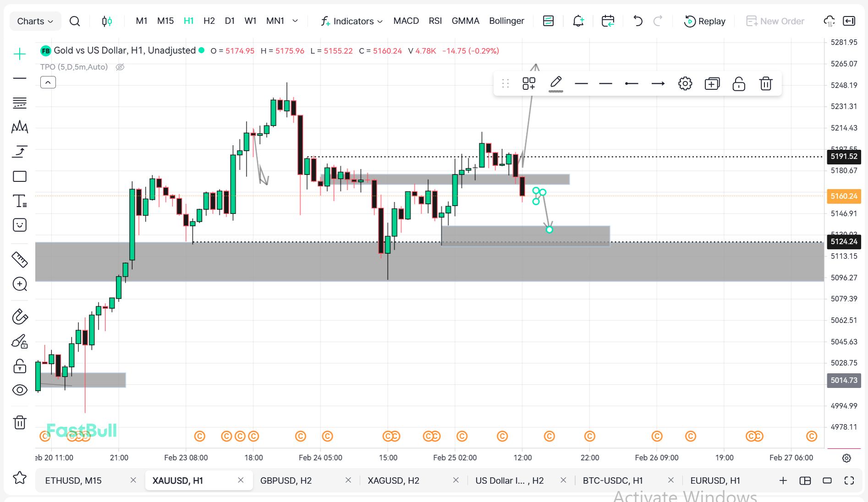Image resolution: width=868 pixels, height=502 pixels.
Task: Switch to the BTC-USDC, H1 tab
Action: [612, 480]
